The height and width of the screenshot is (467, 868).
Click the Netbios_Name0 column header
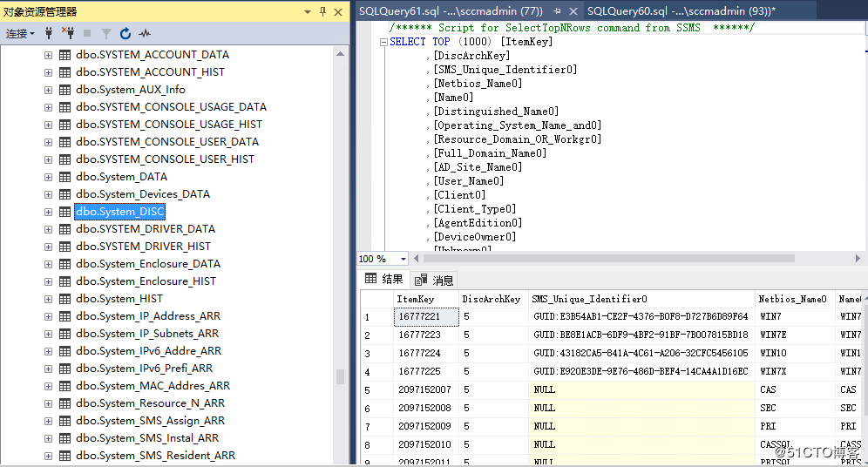[x=795, y=300]
